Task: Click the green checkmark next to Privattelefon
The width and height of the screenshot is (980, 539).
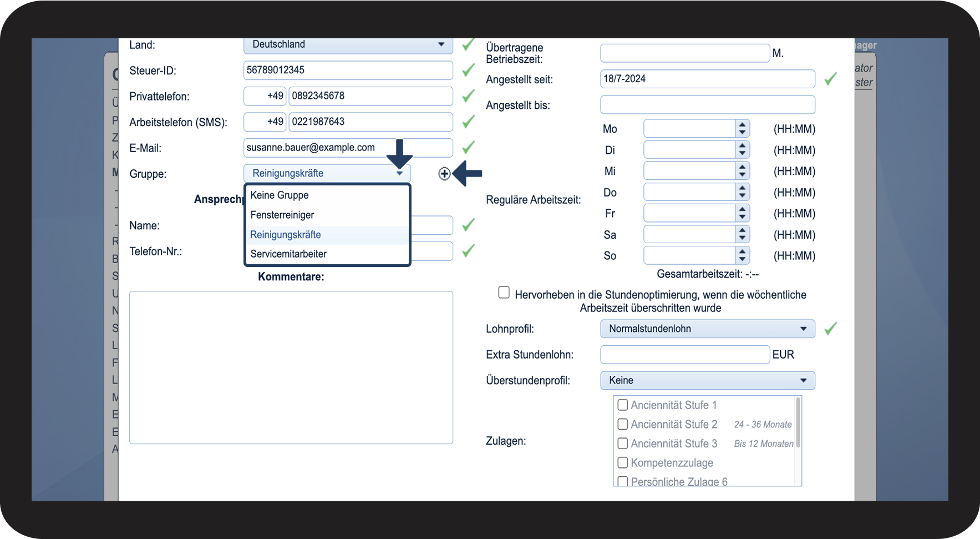Action: tap(469, 95)
